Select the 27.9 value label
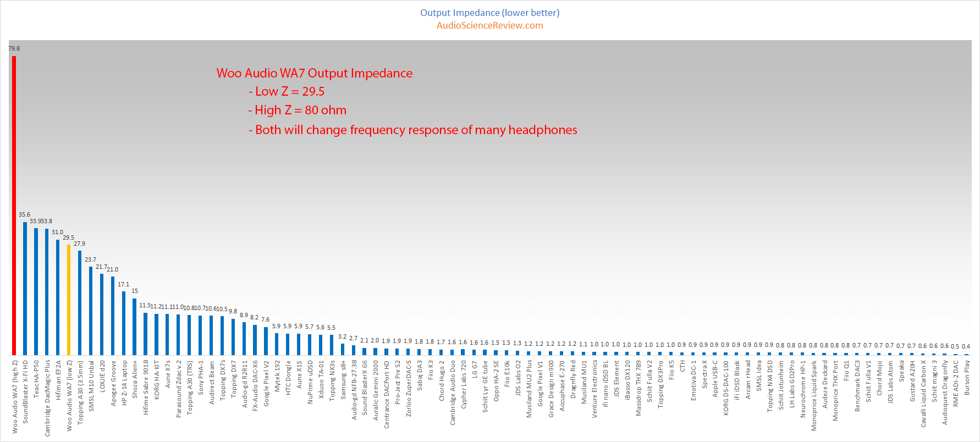 [x=80, y=244]
